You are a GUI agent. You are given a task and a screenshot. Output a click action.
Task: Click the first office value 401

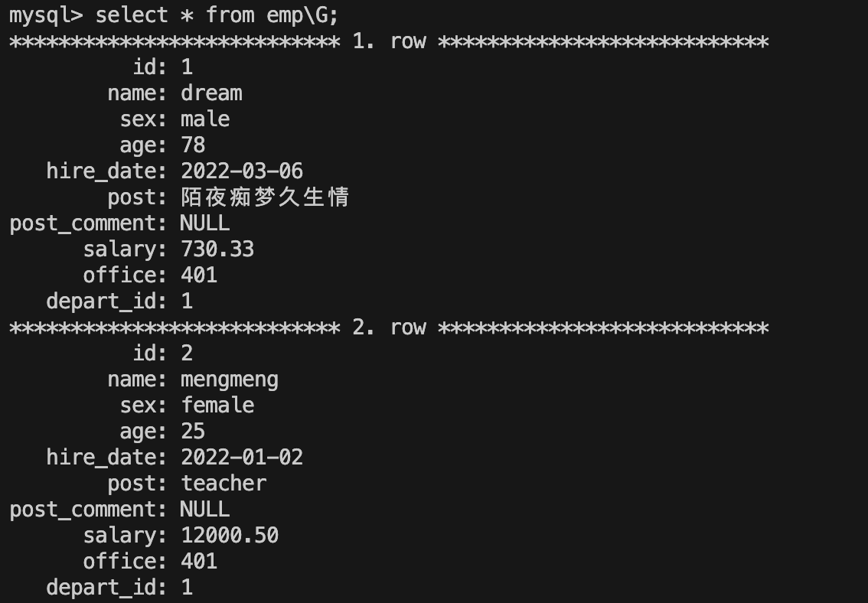[199, 275]
